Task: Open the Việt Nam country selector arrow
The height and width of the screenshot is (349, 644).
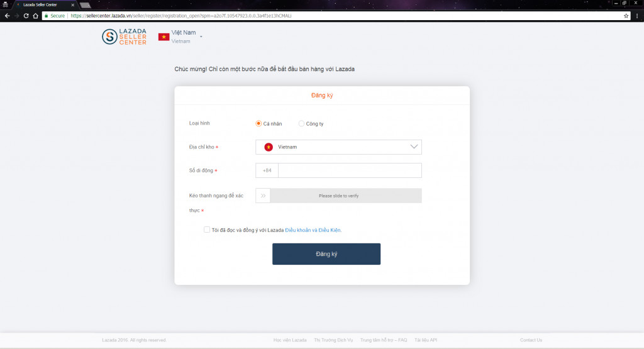Action: point(201,37)
